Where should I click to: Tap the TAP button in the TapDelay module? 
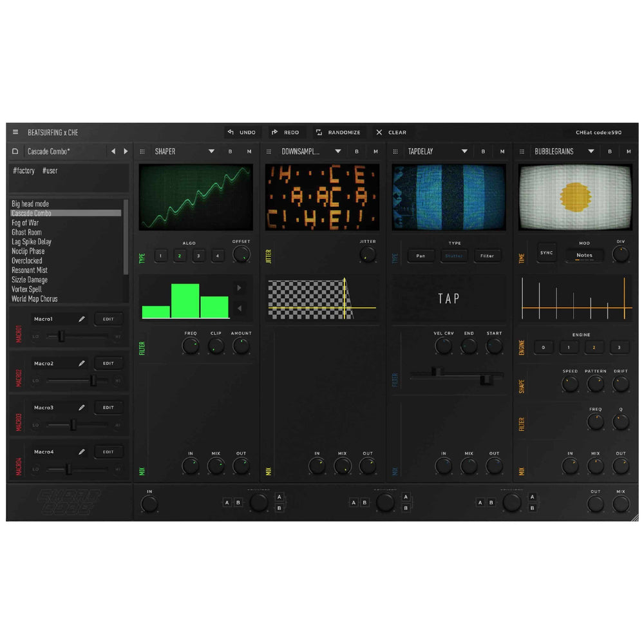(448, 298)
